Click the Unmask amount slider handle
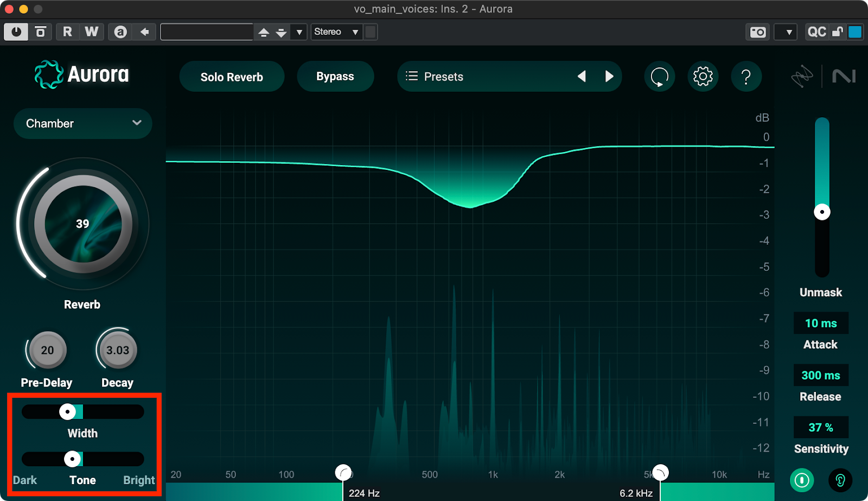868x501 pixels. click(x=822, y=212)
